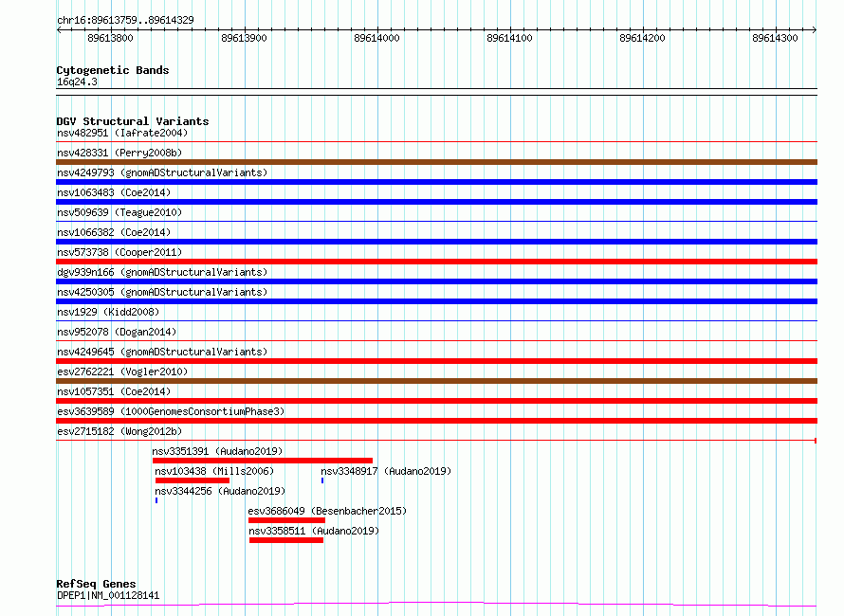844x616 pixels.
Task: Open nsv4249793 (gnomADStructuralVariants) label
Action: coord(162,172)
